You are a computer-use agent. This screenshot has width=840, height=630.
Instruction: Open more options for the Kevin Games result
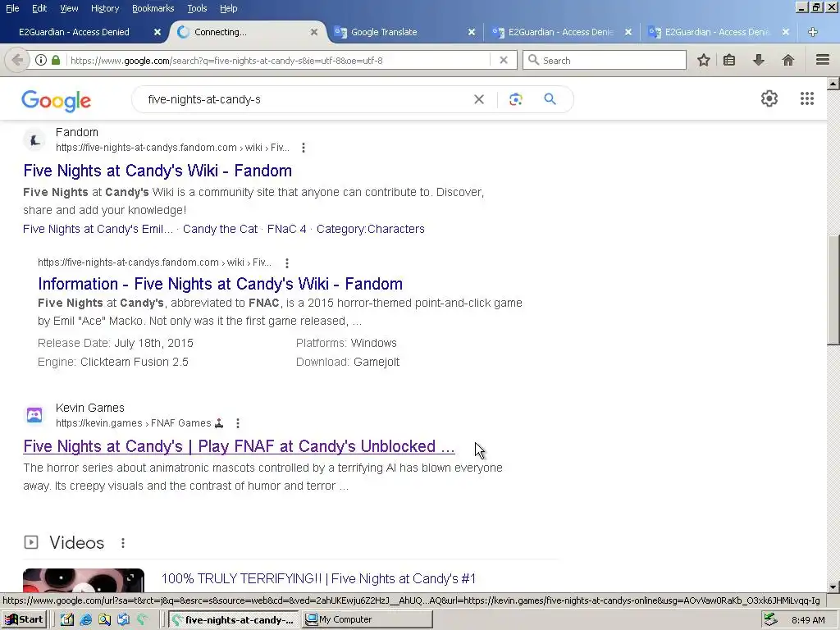click(x=238, y=423)
